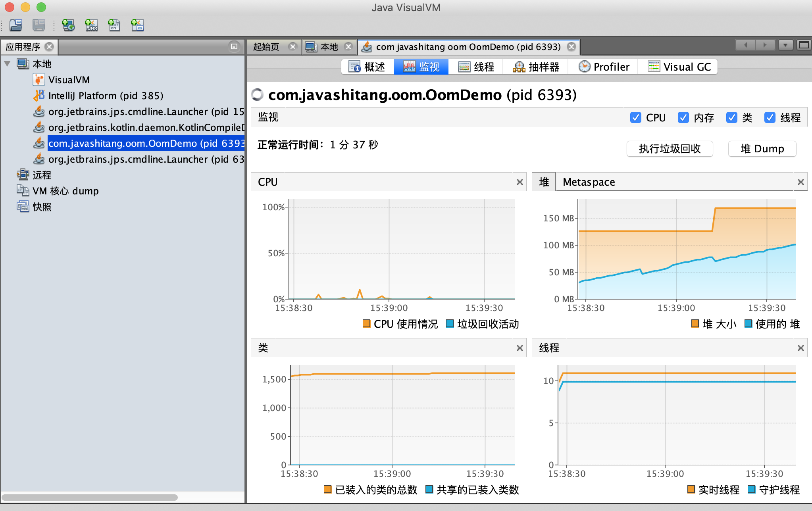Select VisualVM in the applications tree

point(69,80)
